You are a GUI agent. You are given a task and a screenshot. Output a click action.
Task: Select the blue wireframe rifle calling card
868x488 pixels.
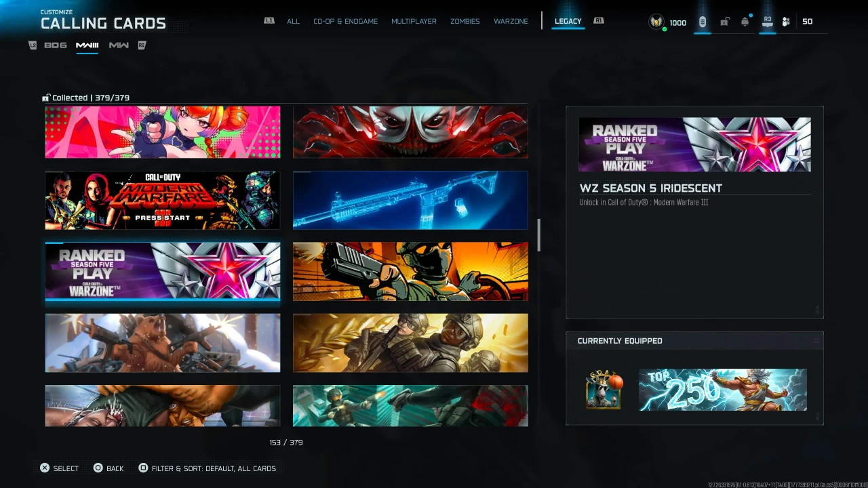click(410, 200)
